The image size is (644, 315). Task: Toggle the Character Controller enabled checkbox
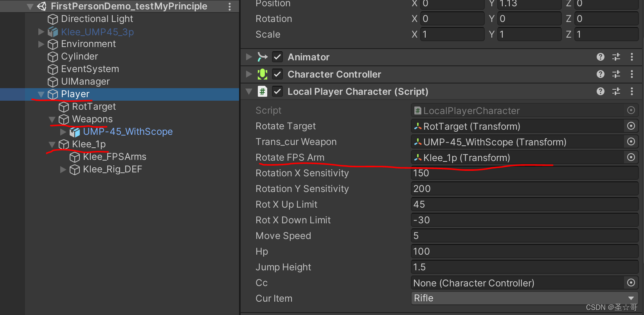click(277, 74)
